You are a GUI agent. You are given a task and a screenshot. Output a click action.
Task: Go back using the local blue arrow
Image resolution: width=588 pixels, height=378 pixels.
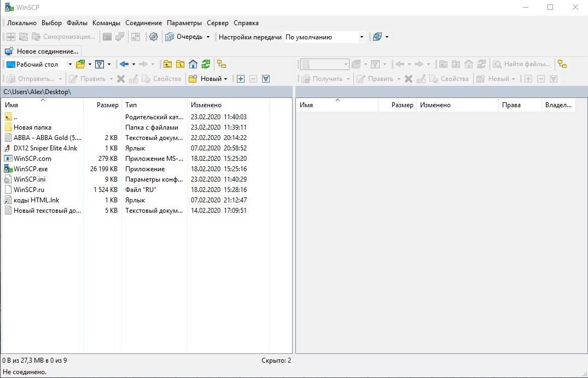point(124,64)
